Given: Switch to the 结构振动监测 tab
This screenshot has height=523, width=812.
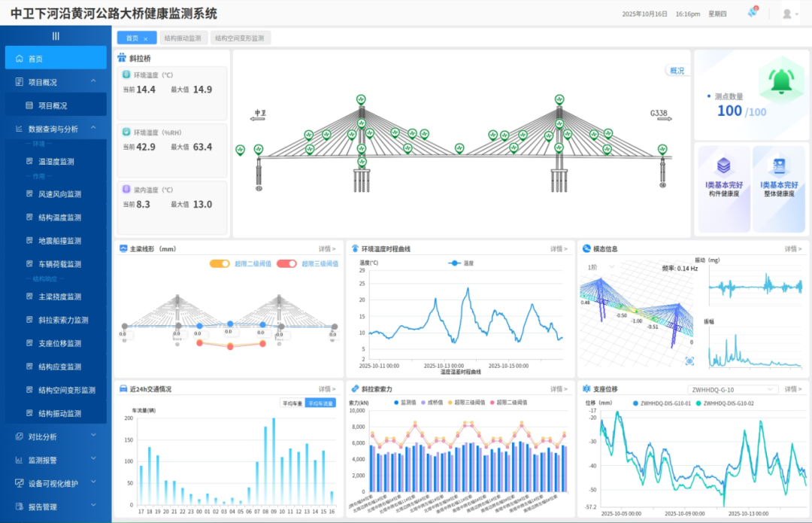Looking at the screenshot, I should pyautogui.click(x=183, y=38).
